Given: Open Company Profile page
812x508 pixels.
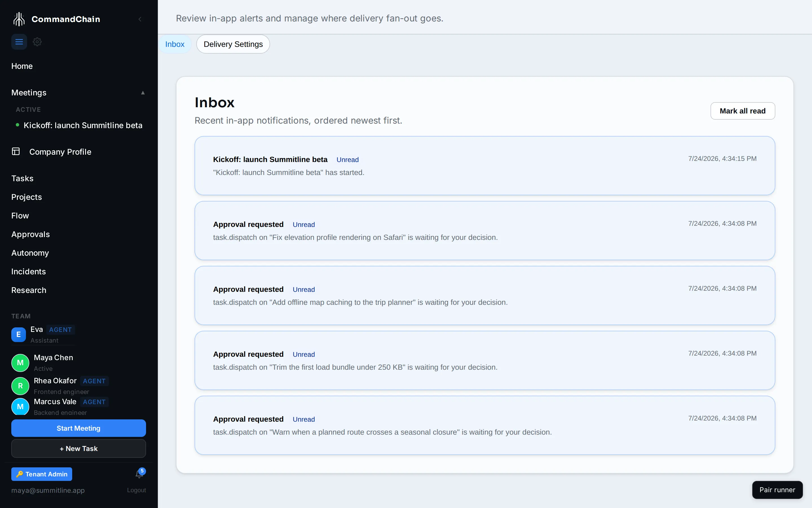Looking at the screenshot, I should (x=60, y=152).
